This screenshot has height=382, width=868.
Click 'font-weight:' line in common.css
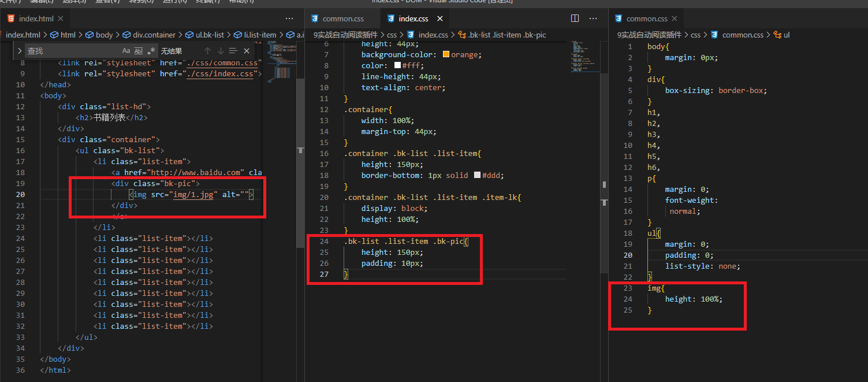pos(691,200)
